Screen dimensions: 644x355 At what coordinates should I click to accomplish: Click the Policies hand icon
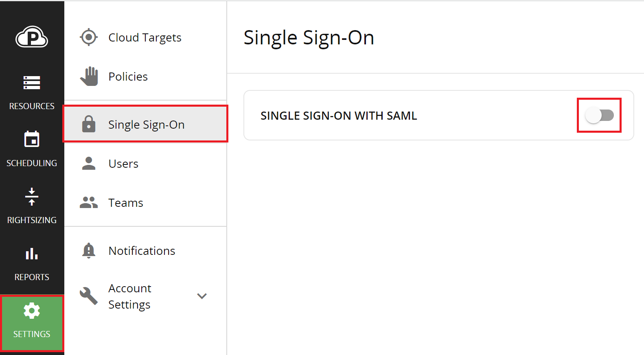pos(89,77)
